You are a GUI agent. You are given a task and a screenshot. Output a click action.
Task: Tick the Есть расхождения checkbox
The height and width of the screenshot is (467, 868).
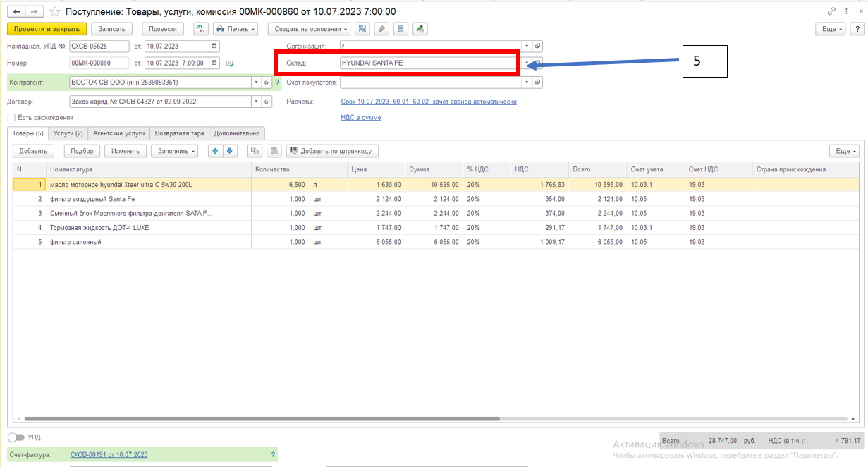pyautogui.click(x=11, y=117)
